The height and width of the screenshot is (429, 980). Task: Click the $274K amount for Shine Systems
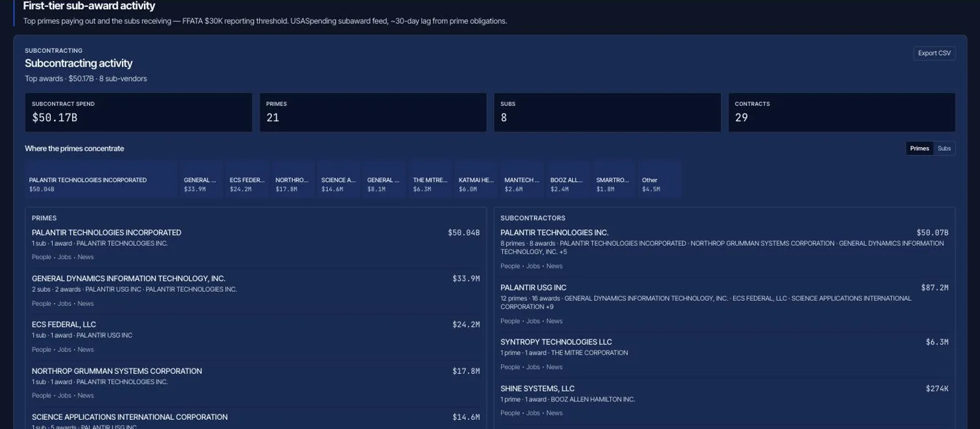coord(937,389)
